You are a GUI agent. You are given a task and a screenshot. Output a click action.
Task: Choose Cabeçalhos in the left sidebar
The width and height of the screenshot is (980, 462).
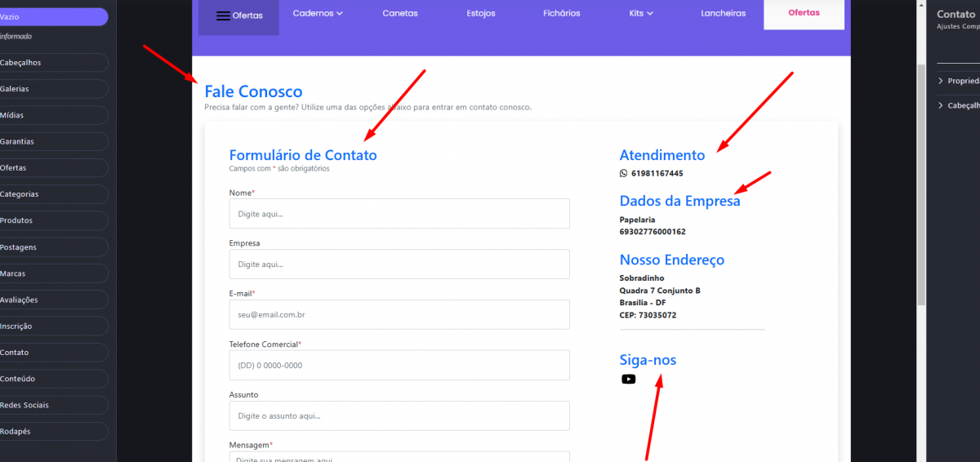[x=52, y=63]
